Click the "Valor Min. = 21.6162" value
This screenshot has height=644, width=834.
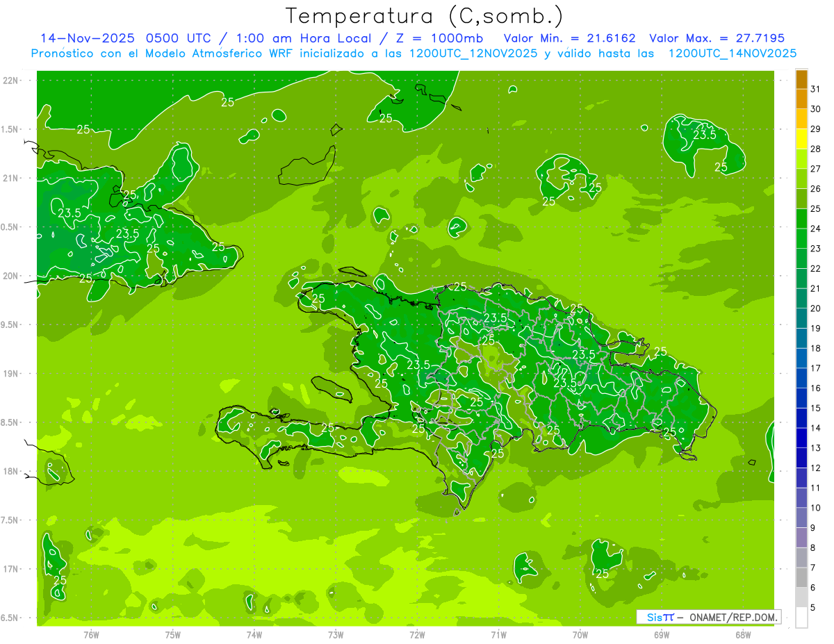coord(569,38)
